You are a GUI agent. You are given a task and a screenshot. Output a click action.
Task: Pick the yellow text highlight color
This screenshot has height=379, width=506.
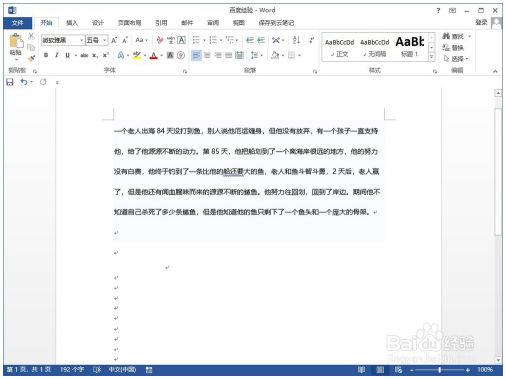pyautogui.click(x=137, y=55)
